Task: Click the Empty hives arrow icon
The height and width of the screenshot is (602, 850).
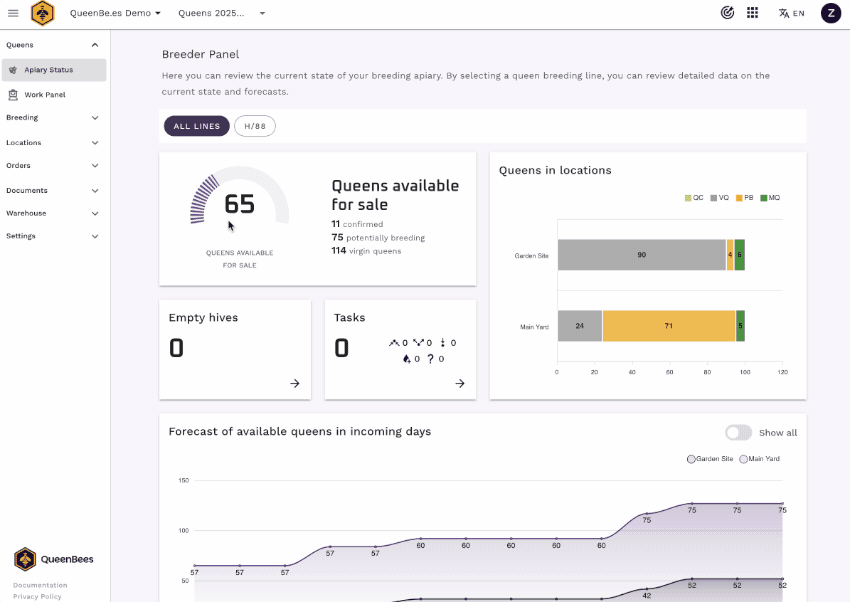Action: 295,383
